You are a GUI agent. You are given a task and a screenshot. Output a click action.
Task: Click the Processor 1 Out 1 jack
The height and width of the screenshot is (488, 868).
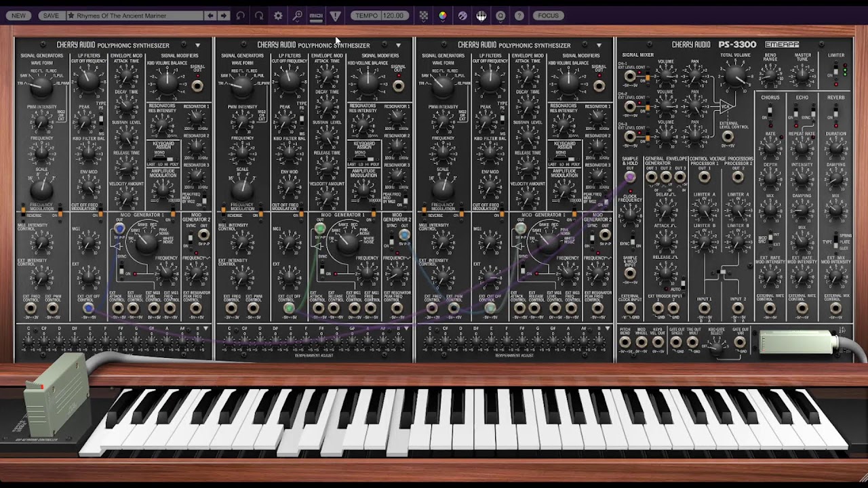705,177
